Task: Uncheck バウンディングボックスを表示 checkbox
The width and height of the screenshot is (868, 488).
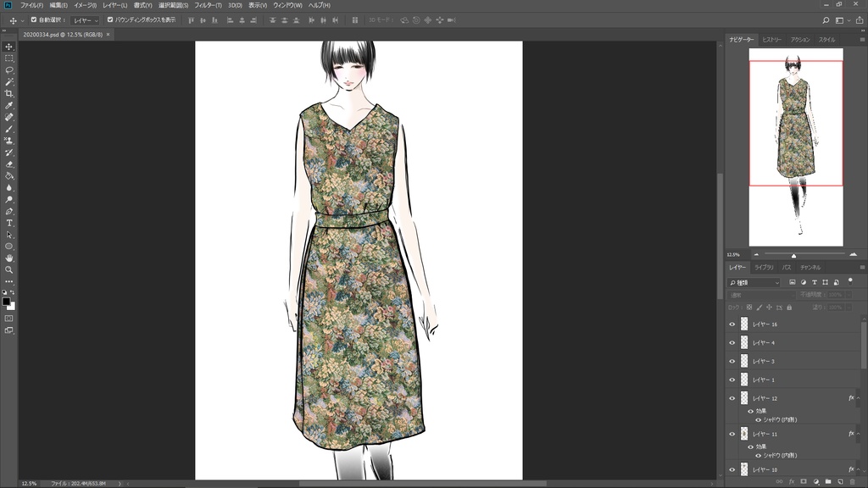Action: (x=110, y=19)
